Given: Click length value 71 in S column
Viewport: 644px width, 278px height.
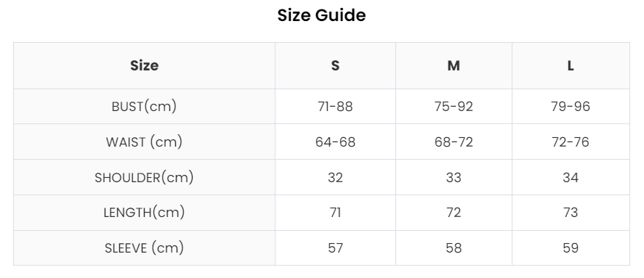Looking at the screenshot, I should click(335, 213).
